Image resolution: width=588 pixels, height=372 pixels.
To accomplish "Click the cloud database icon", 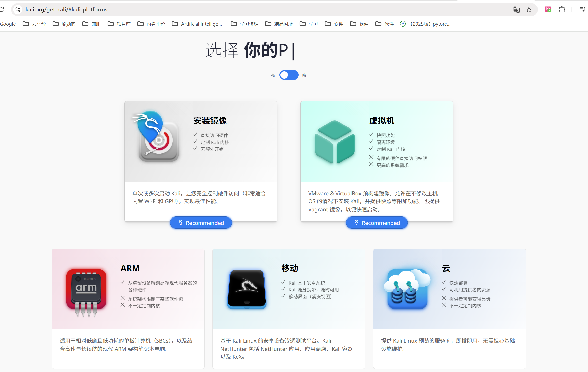I will (407, 289).
